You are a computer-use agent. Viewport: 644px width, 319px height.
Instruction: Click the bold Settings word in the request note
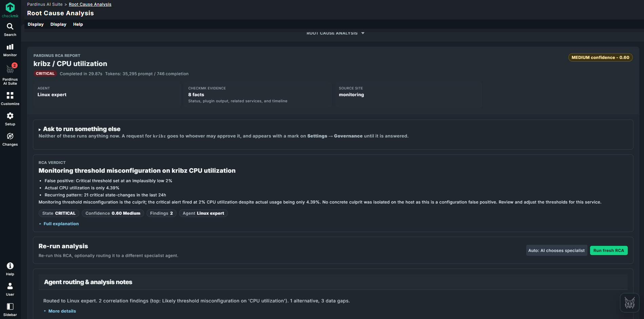click(317, 136)
